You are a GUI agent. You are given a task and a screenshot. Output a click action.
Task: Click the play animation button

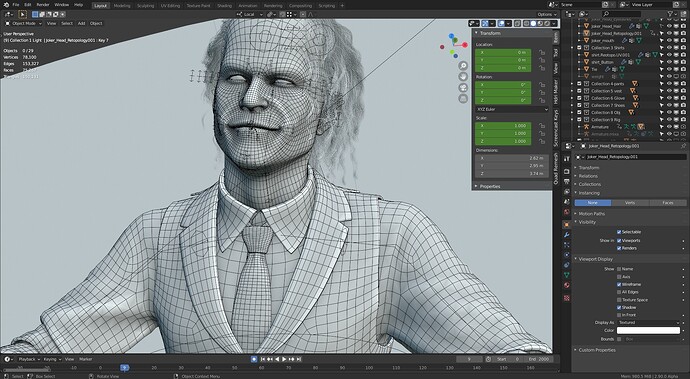pos(284,359)
